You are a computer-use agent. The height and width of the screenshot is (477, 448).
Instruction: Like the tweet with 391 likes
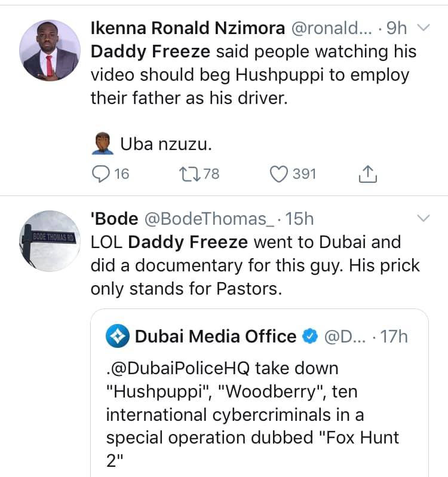pos(278,174)
